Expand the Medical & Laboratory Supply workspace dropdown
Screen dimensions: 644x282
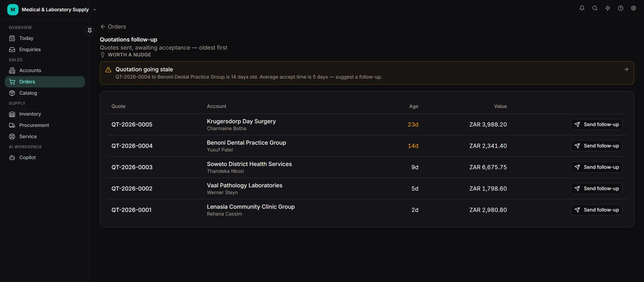(95, 10)
